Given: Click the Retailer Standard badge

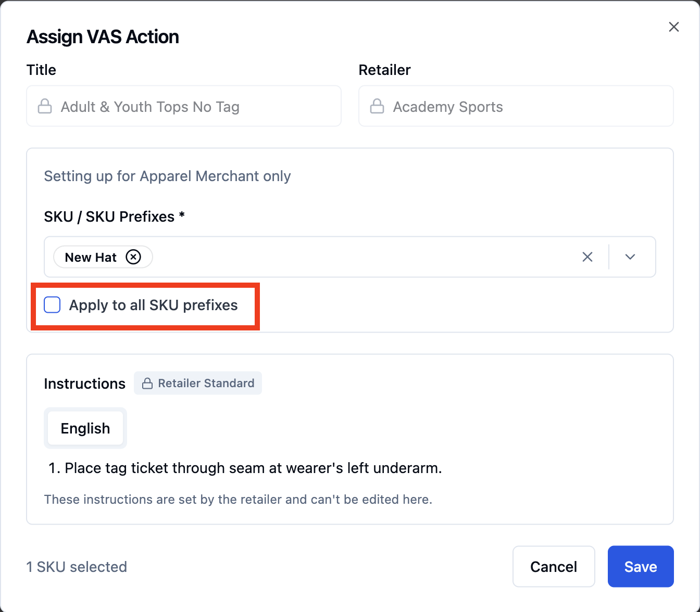Looking at the screenshot, I should (198, 383).
